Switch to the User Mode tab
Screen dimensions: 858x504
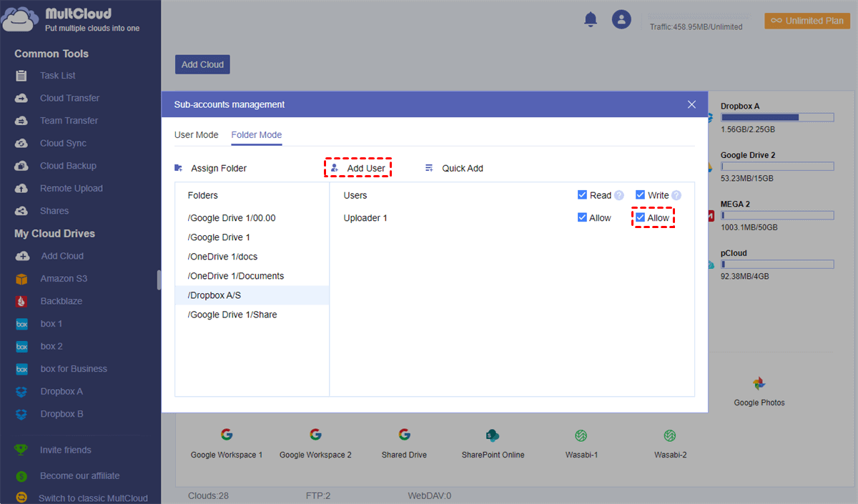click(196, 135)
